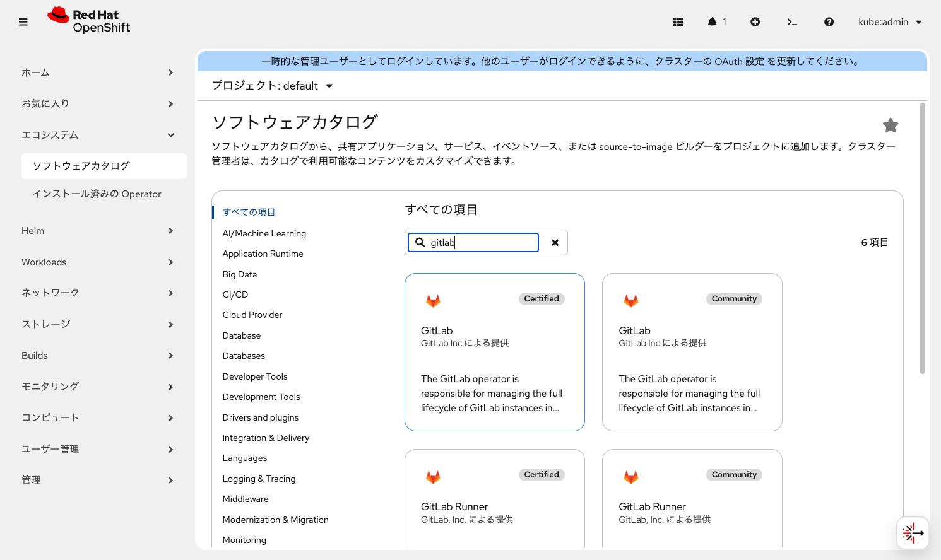Switch to the CI/CD category

pos(235,295)
